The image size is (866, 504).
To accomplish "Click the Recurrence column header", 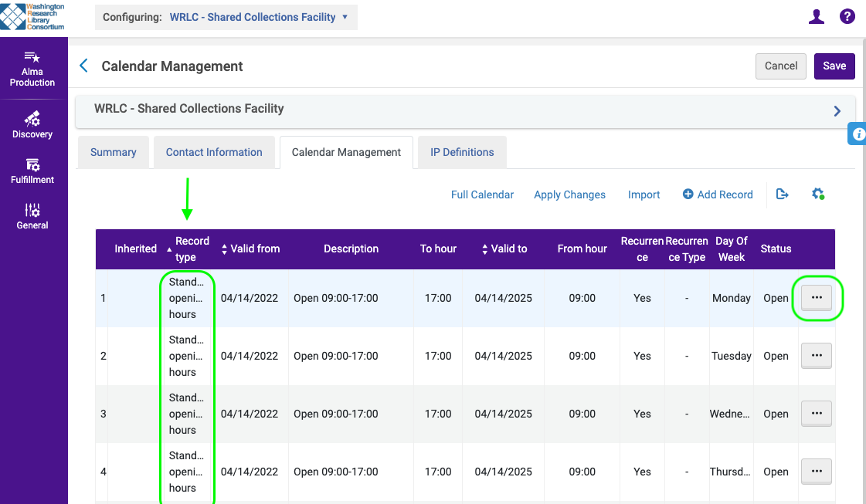I will (x=642, y=249).
